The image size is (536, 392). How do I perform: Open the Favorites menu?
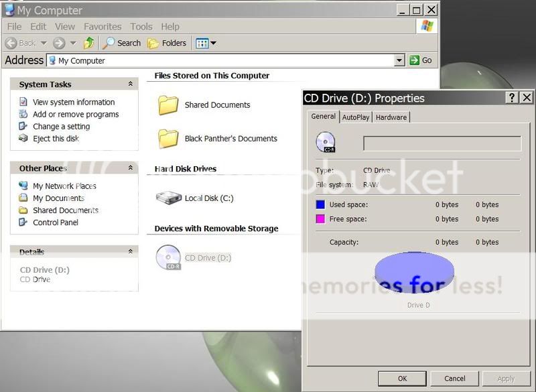point(103,27)
